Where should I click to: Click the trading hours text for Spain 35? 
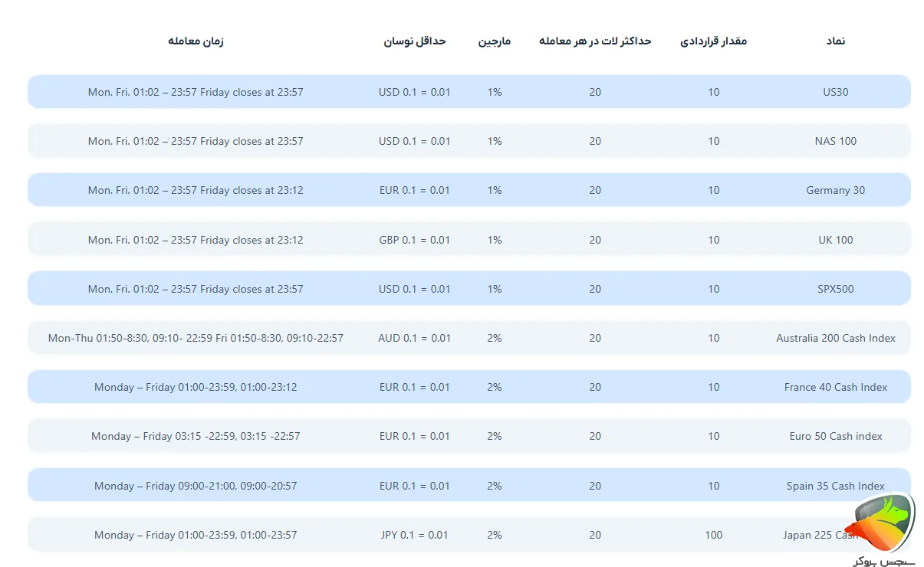click(196, 485)
